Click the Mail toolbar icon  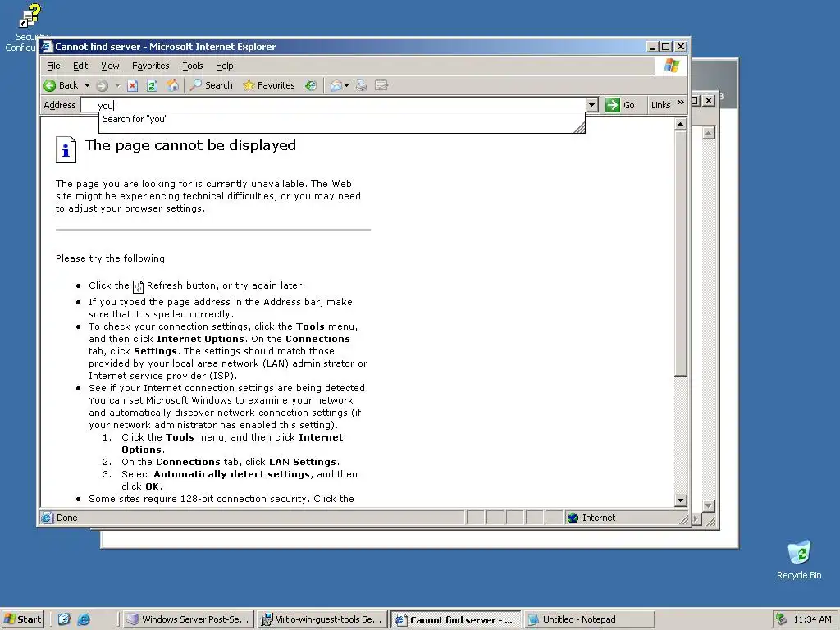coord(336,85)
